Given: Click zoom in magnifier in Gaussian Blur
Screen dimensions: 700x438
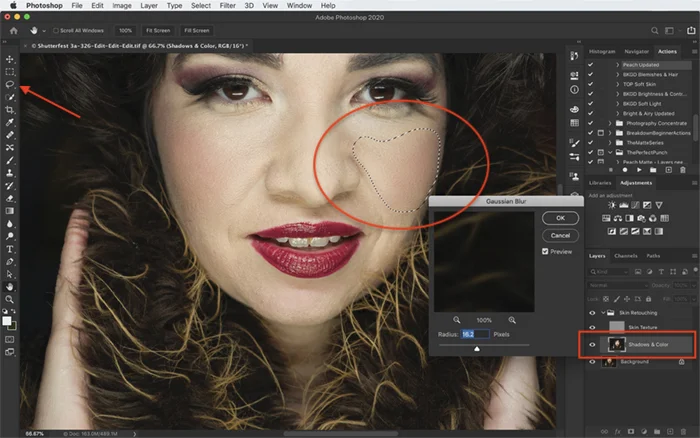Looking at the screenshot, I should pyautogui.click(x=512, y=319).
